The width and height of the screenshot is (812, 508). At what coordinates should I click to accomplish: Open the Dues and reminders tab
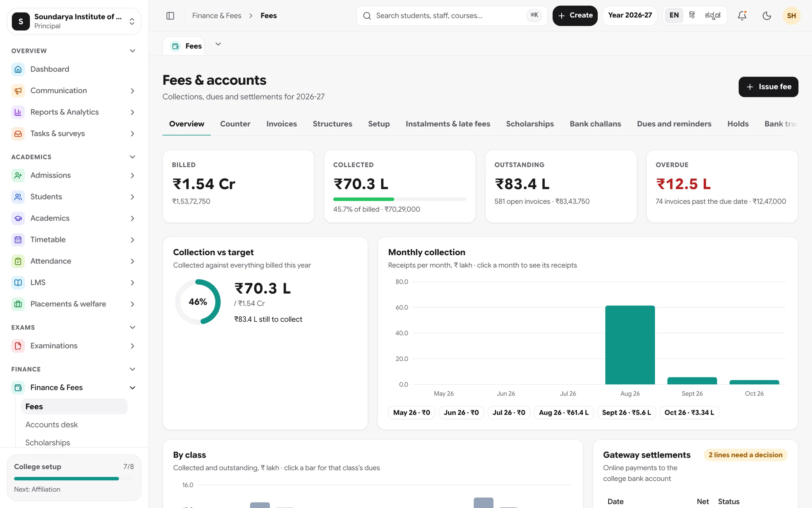[674, 124]
